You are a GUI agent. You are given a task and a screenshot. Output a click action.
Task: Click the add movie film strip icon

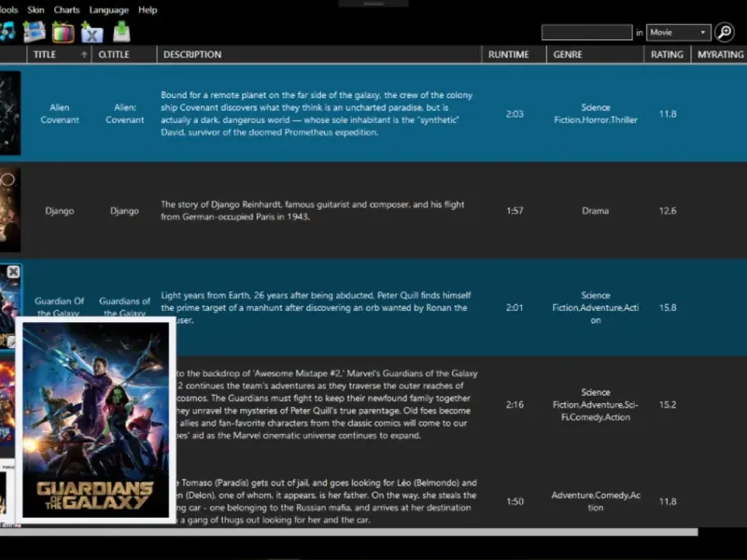click(34, 32)
